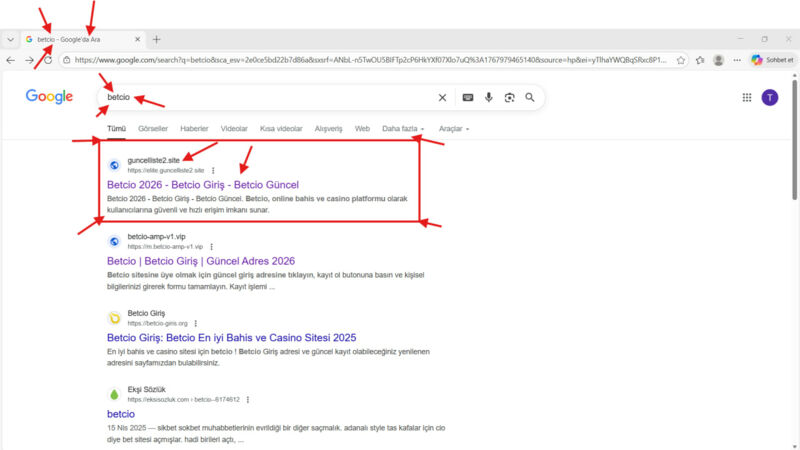This screenshot has height=450, width=800.
Task: Open the Ekşi Sözlük betcio result link
Action: coord(121,414)
